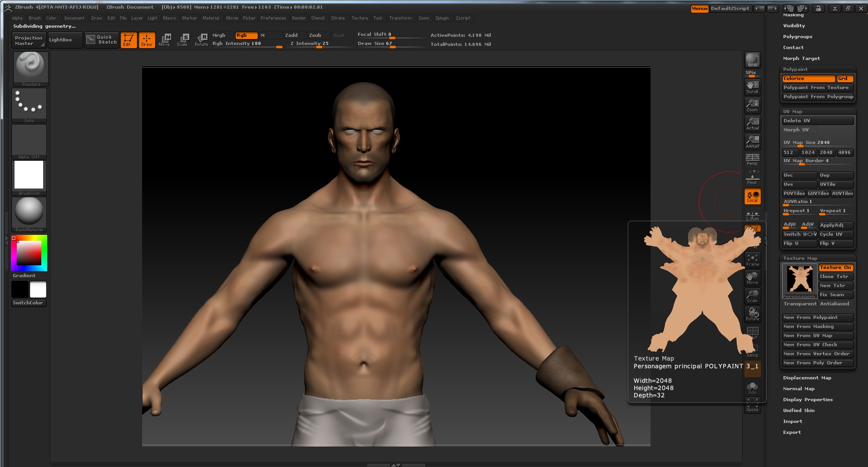Screen dimensions: 868x467
Task: Adjust the Draw Size slider
Action: tap(391, 44)
